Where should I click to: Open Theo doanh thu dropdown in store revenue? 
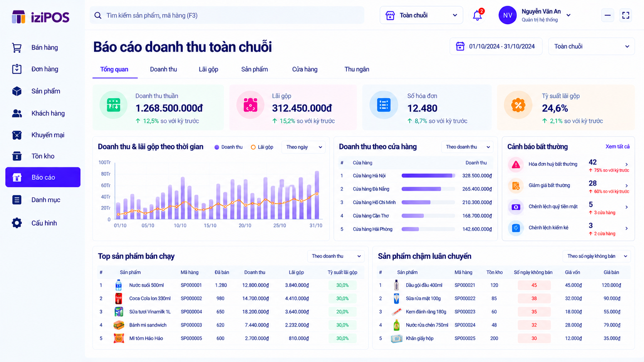[x=467, y=147]
